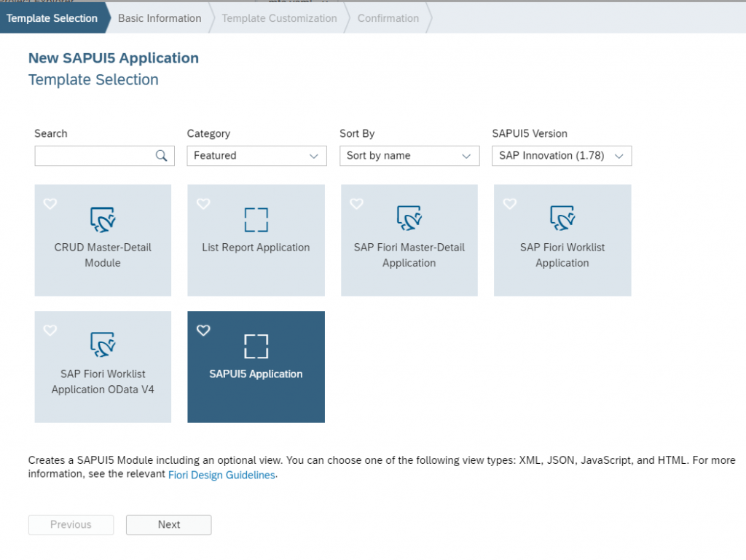
Task: Click the SAPUI5 Application template icon
Action: coord(256,346)
